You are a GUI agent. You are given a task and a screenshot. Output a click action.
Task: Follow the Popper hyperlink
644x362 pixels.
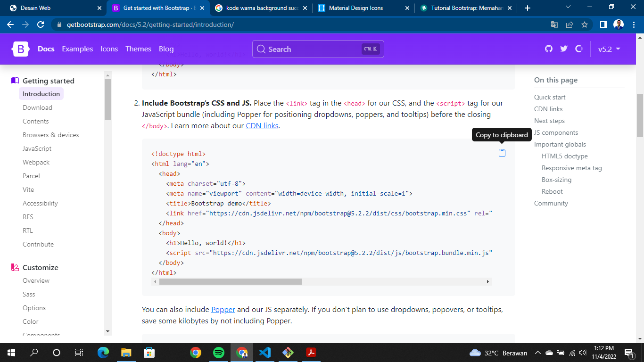click(x=223, y=310)
